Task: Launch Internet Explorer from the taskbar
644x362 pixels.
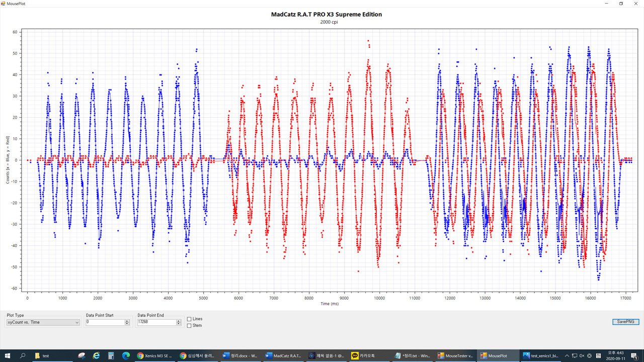Action: [97, 355]
